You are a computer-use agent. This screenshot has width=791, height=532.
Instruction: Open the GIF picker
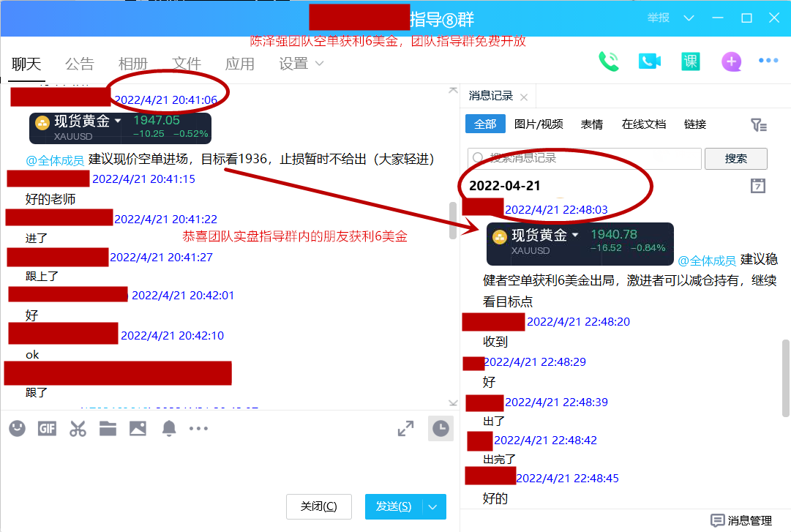pos(47,429)
